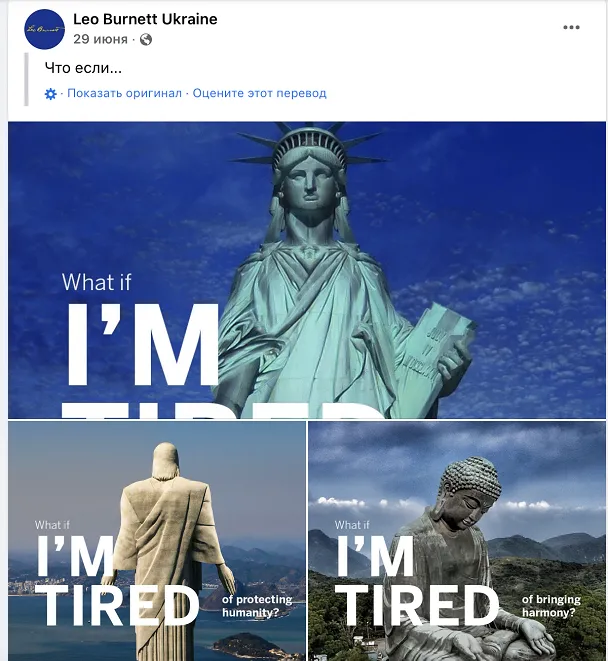Open the three-dot post options menu
Screen dimensions: 608x661
pos(571,27)
